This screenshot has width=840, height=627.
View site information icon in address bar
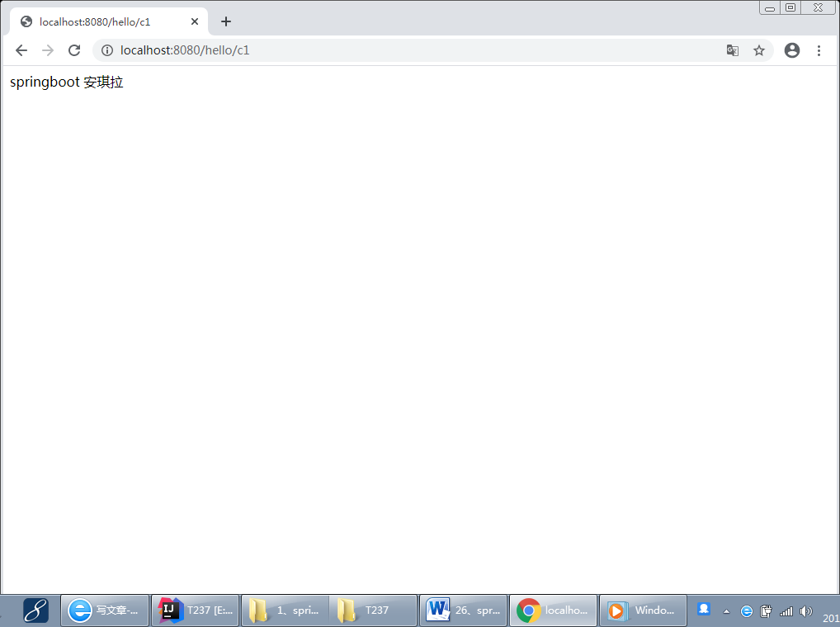(x=107, y=50)
